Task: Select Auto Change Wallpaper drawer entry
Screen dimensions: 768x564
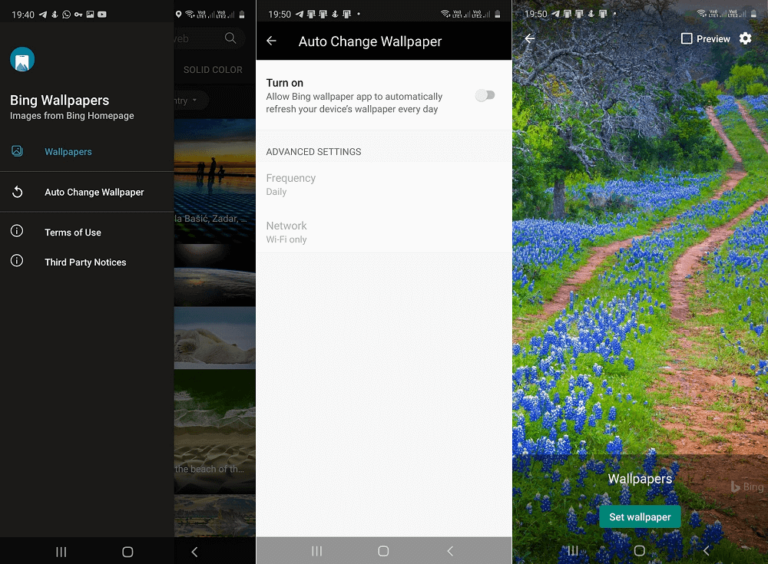Action: coord(87,192)
